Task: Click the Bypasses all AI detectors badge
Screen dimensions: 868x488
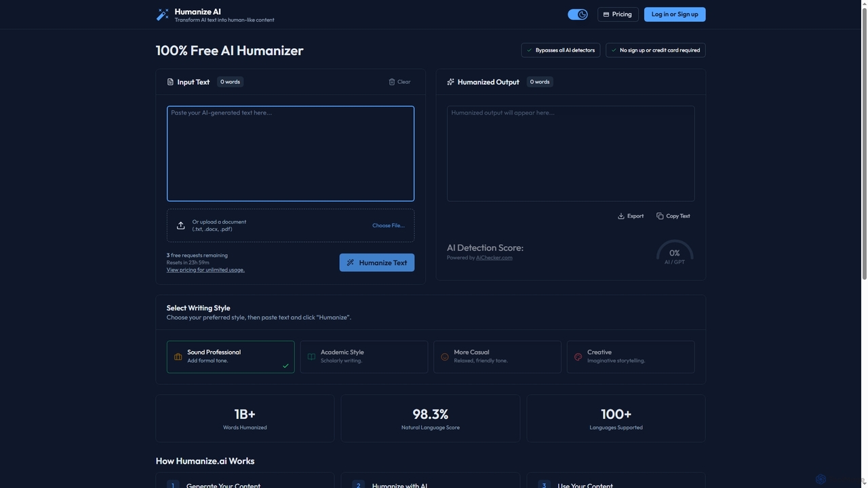Action: point(560,50)
